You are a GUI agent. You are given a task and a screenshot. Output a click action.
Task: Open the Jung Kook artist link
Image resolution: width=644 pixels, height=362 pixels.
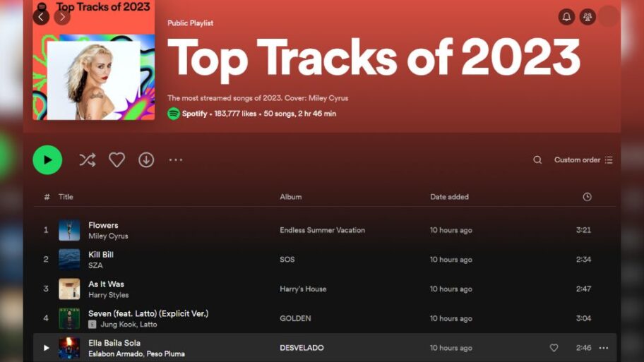(x=119, y=325)
